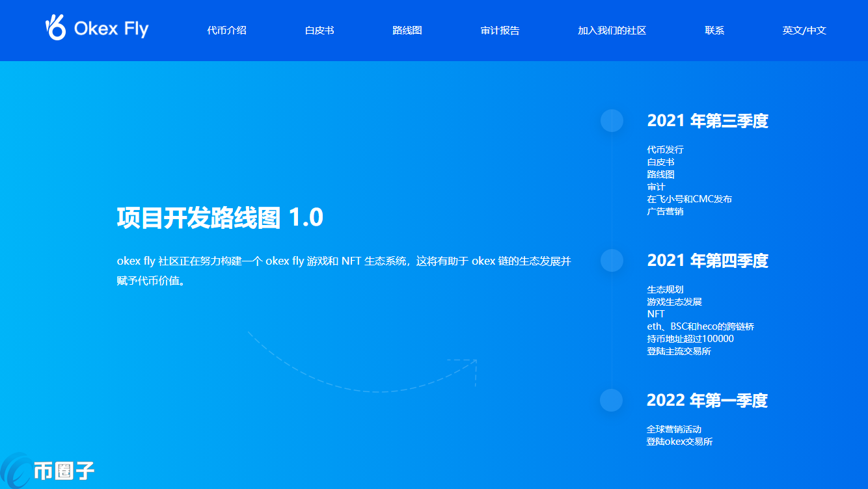This screenshot has width=868, height=489.
Task: Click the 登陆主流交易所 entry
Action: 679,351
